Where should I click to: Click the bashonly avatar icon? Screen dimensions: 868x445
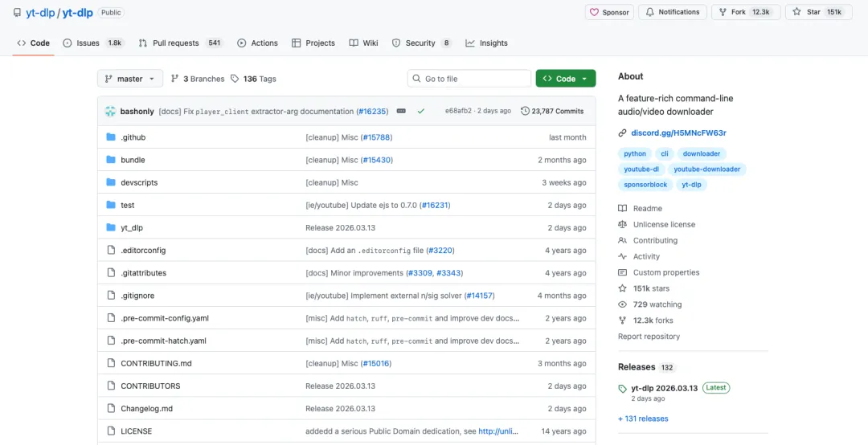point(110,111)
